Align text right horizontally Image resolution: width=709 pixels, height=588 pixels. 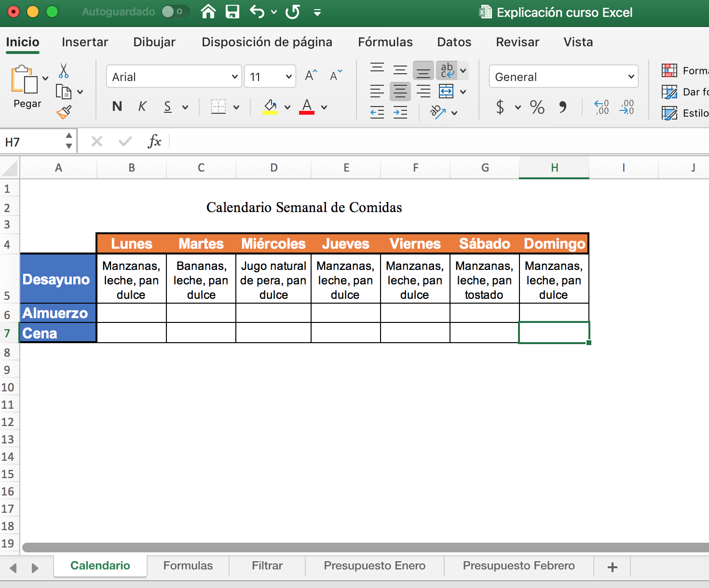(x=423, y=91)
